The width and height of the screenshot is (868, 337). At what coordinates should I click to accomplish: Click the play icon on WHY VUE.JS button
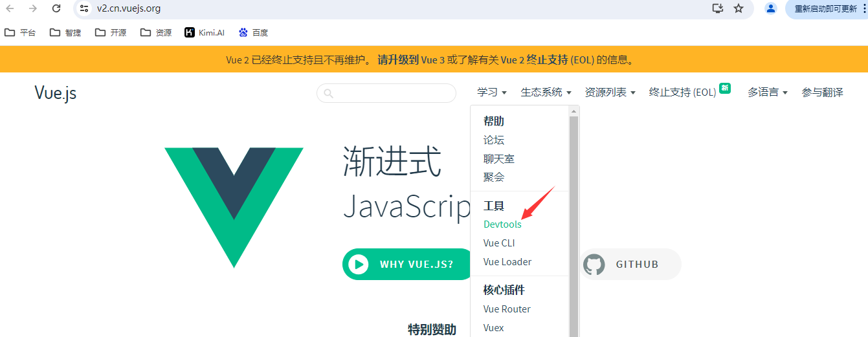(x=358, y=264)
